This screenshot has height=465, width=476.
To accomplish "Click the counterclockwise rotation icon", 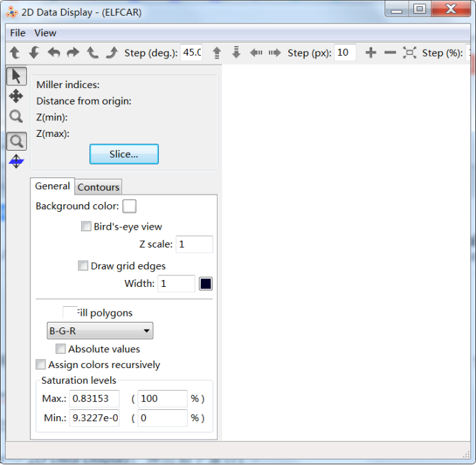I will [92, 52].
